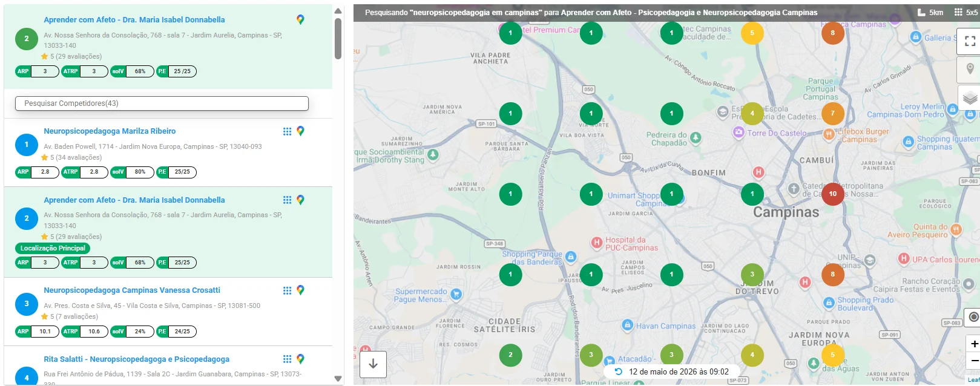Click the map location pin control
980x386 pixels.
pyautogui.click(x=970, y=69)
